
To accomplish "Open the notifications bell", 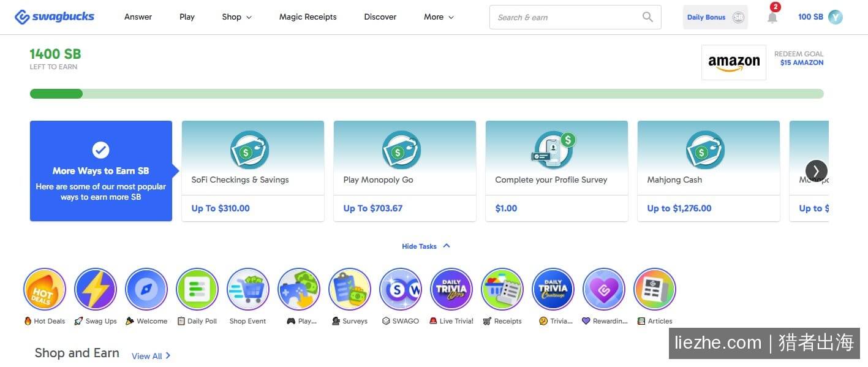I will (x=772, y=17).
